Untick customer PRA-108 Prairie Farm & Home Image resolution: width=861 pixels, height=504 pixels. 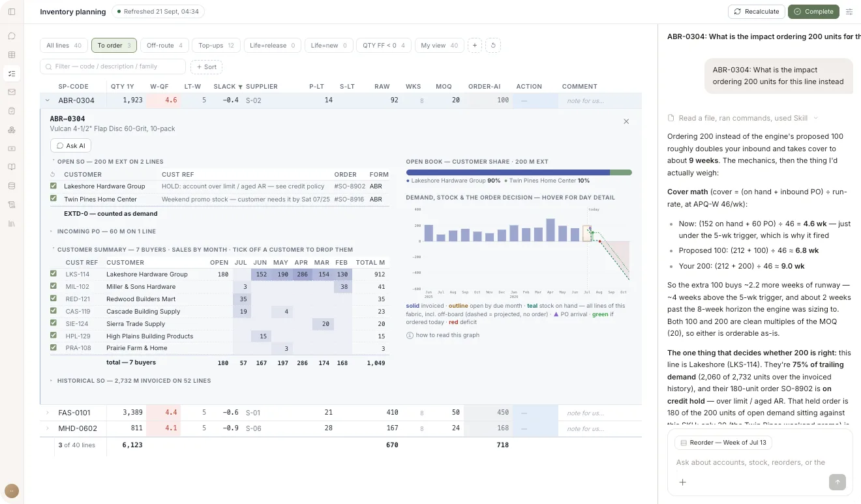(x=53, y=348)
